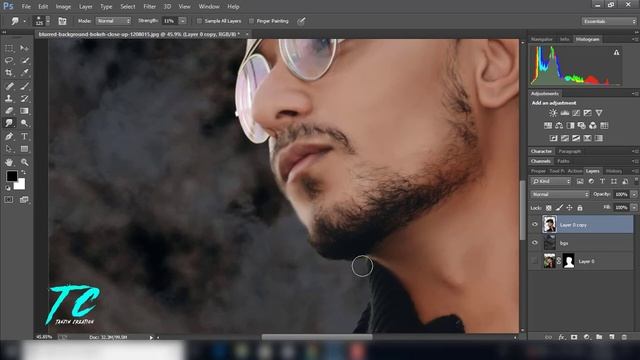This screenshot has height=360, width=640.
Task: Enable Finger Painting checkbox
Action: point(251,21)
